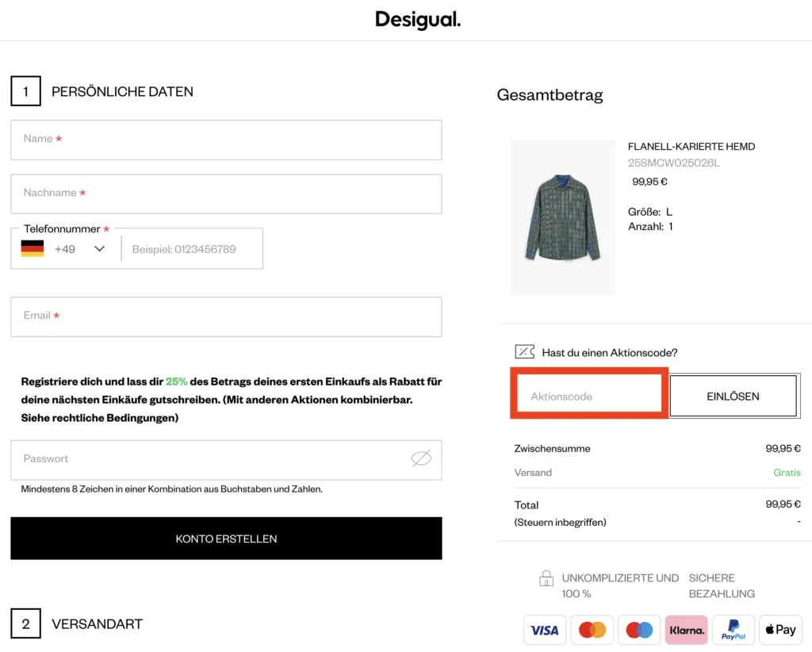Screen dimensions: 812x652
Task: Select the Visa payment icon
Action: (544, 629)
